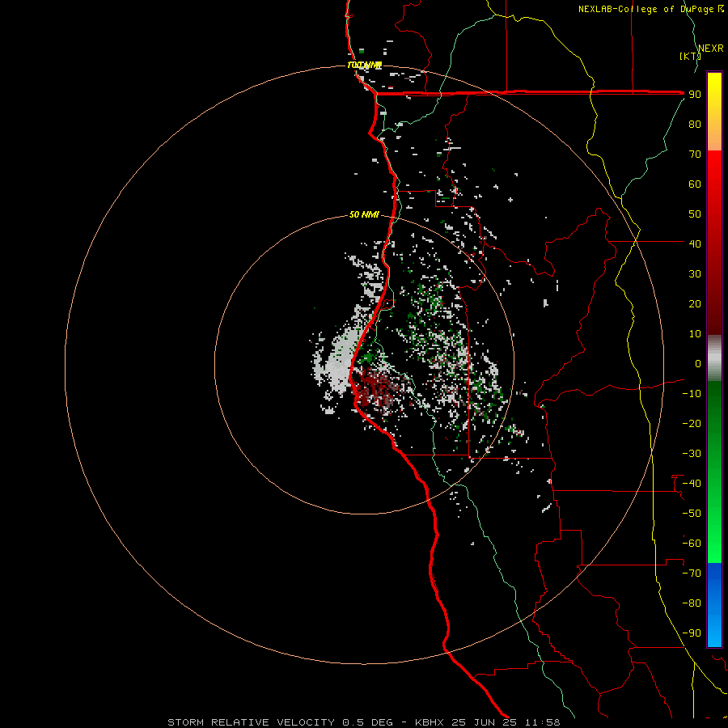The height and width of the screenshot is (728, 728).
Task: Click the -50 value on the velocity scale
Action: pyautogui.click(x=692, y=513)
